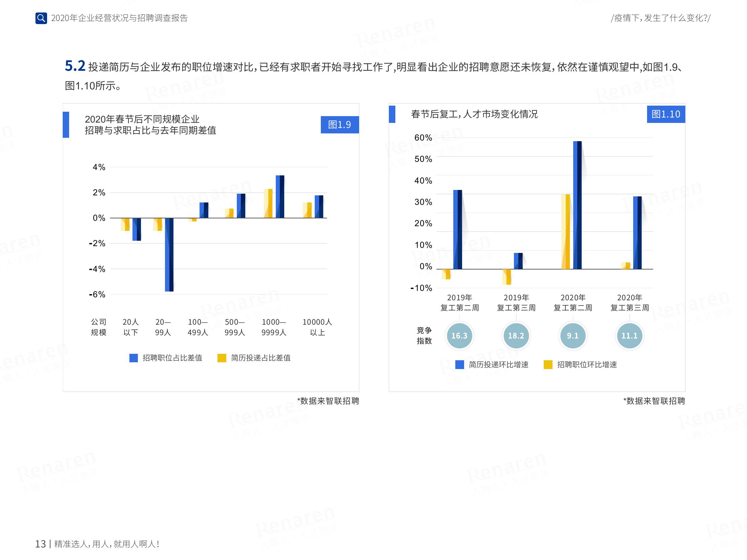747x560 pixels.
Task: Click the 18.2 competition index circle
Action: (x=516, y=336)
